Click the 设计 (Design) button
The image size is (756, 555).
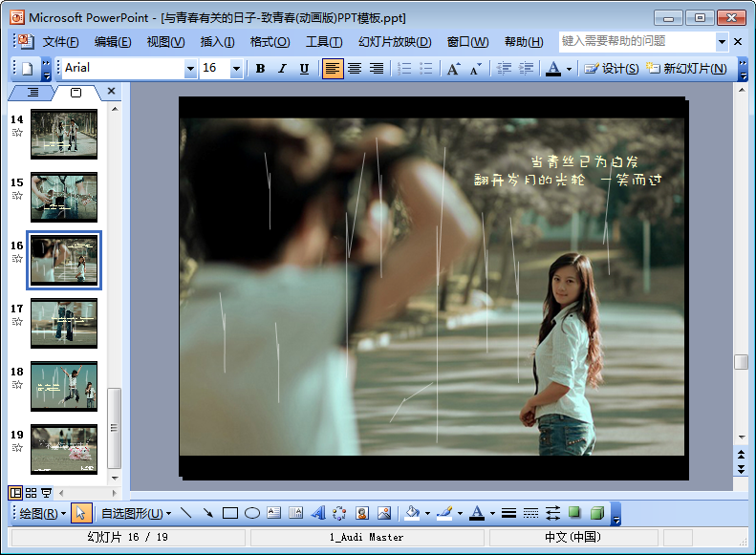pos(612,69)
